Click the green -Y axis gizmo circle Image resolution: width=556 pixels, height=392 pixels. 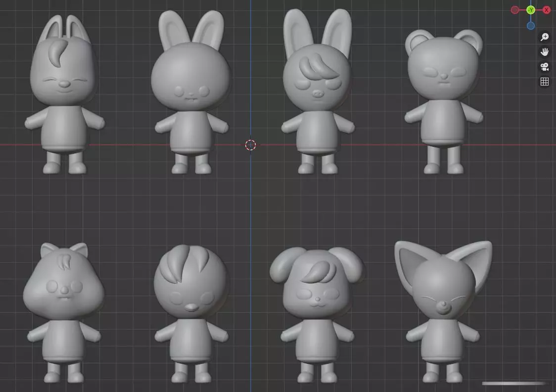coord(531,10)
